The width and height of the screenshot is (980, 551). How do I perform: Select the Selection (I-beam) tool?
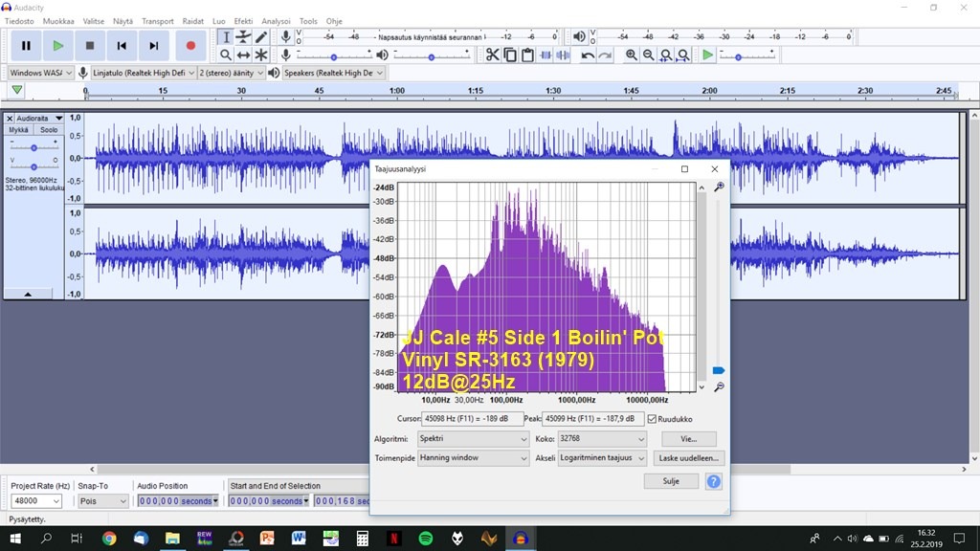click(226, 37)
